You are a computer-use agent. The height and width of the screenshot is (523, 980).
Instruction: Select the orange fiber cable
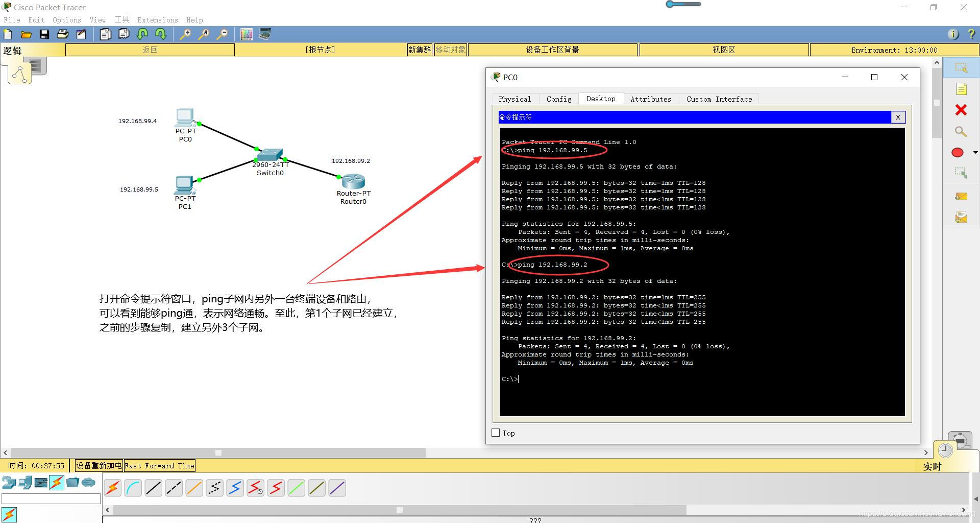(194, 488)
